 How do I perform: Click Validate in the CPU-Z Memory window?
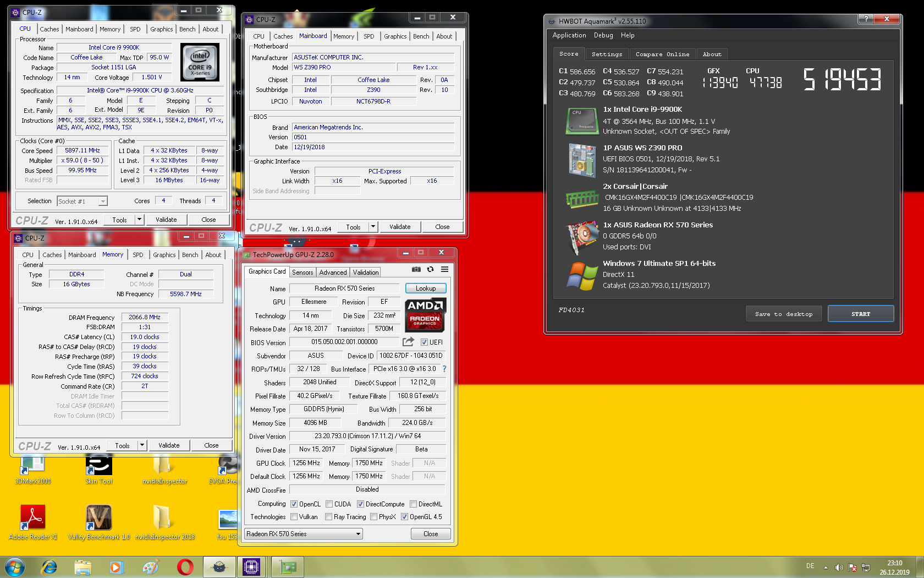[169, 445]
